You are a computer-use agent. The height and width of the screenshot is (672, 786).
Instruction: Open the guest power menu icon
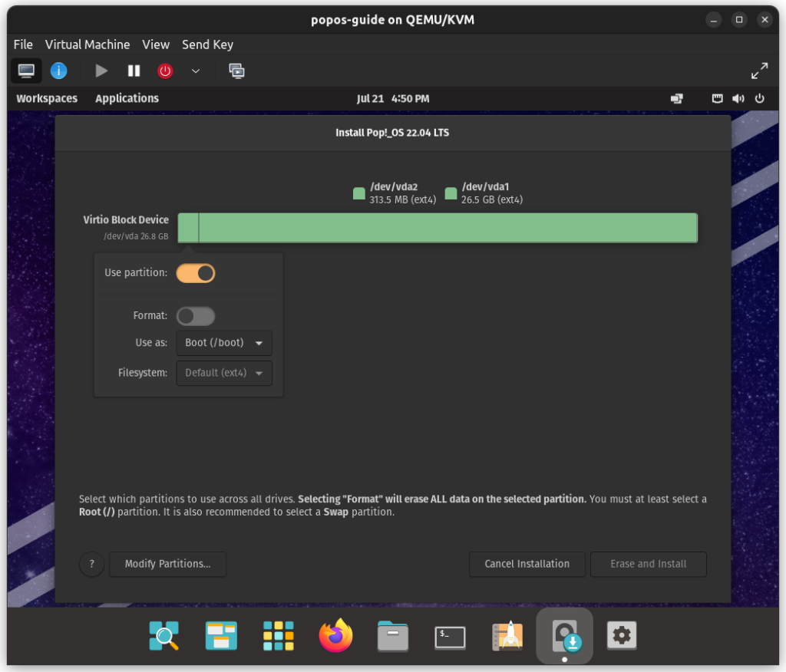point(759,99)
